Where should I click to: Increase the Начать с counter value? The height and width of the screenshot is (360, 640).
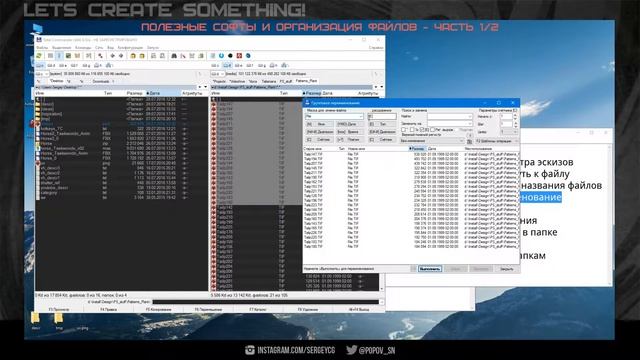pos(515,115)
